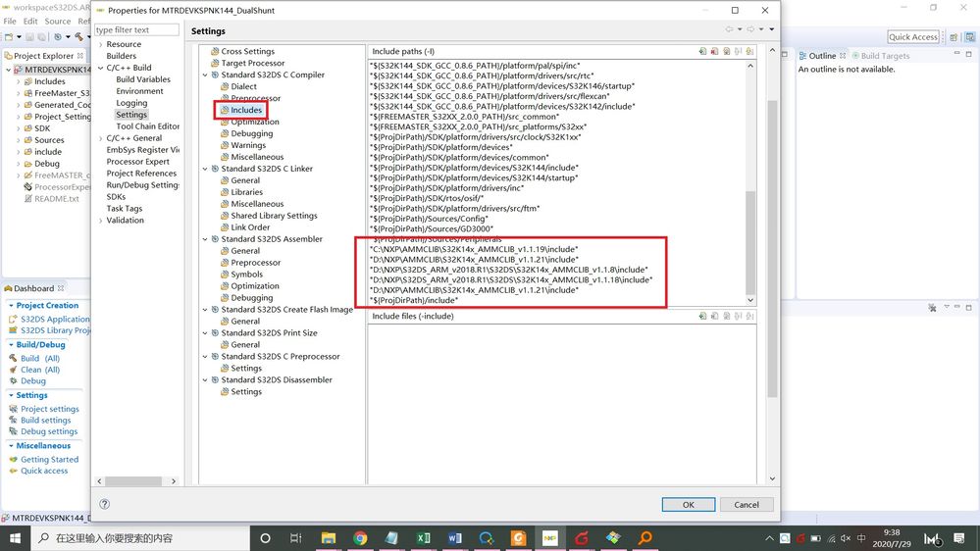980x551 pixels.
Task: Collapse Standard S32DS C Compiler node
Action: 205,75
